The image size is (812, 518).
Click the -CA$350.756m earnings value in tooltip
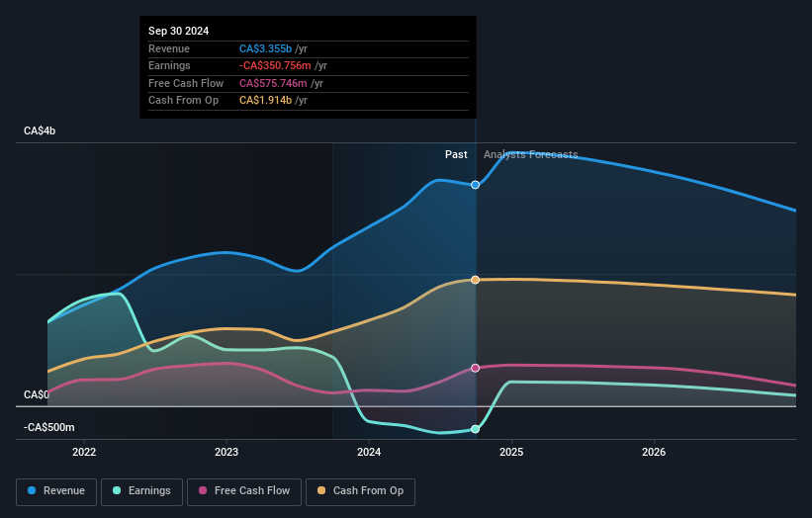(275, 65)
